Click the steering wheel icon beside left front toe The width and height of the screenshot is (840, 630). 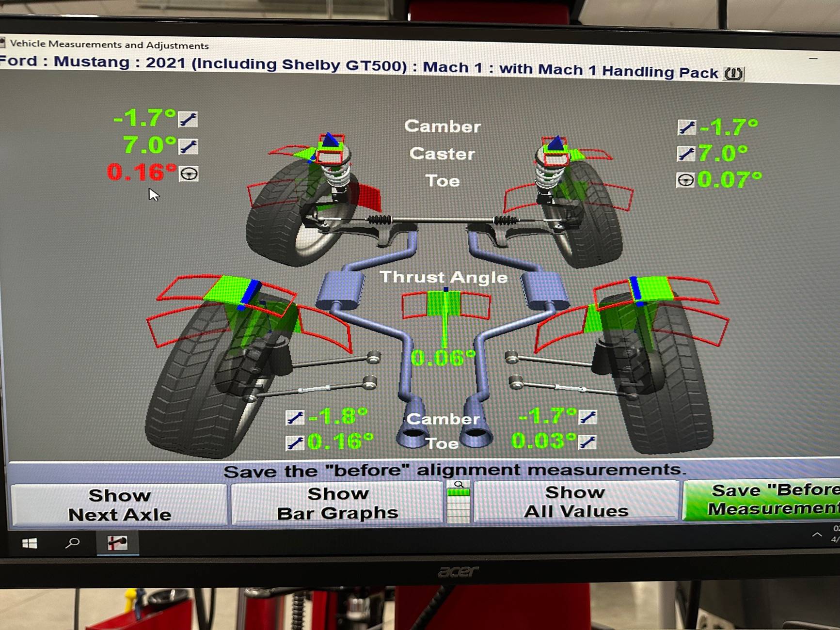(x=189, y=173)
